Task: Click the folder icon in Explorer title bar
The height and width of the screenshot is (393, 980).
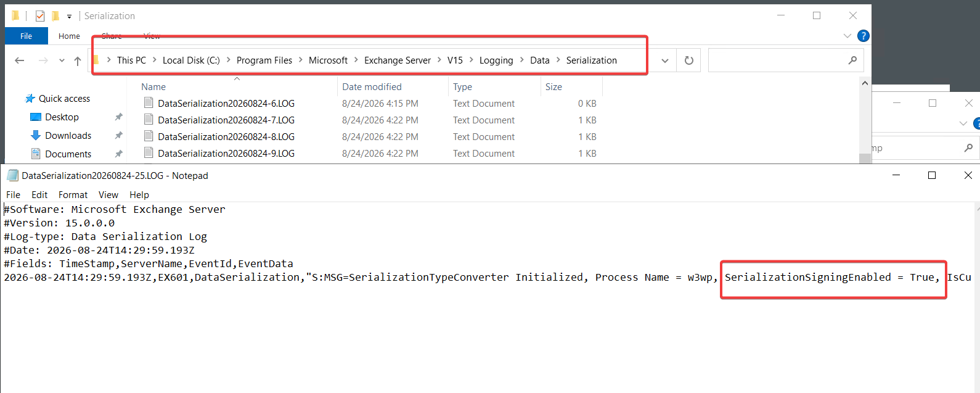Action: pos(15,15)
